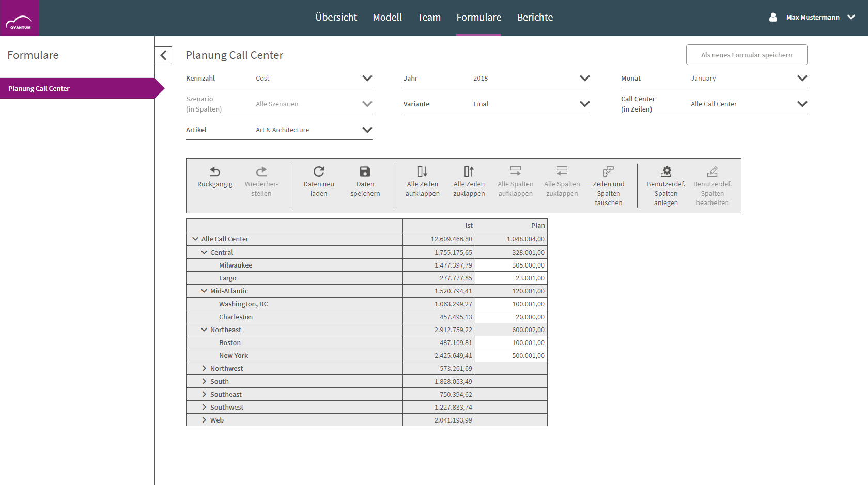This screenshot has height=485, width=868.
Task: Collapse the Mid-Atlantic region row
Action: (204, 291)
